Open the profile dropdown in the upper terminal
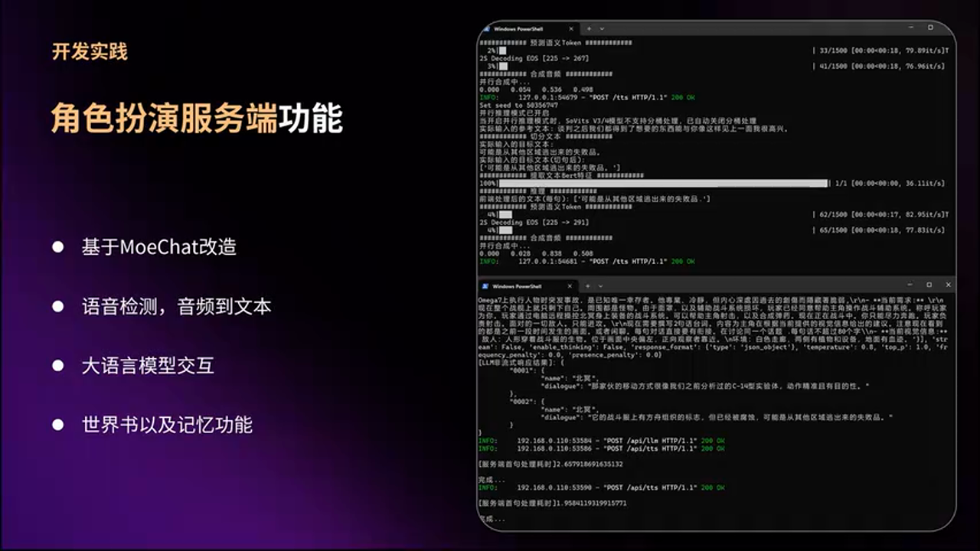 coord(602,28)
